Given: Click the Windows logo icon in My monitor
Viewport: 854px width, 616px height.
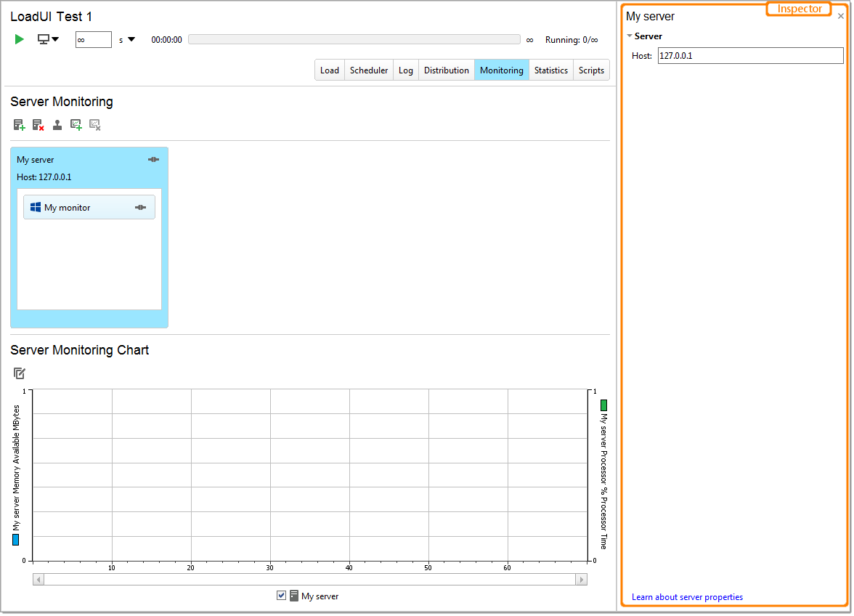Looking at the screenshot, I should point(35,206).
